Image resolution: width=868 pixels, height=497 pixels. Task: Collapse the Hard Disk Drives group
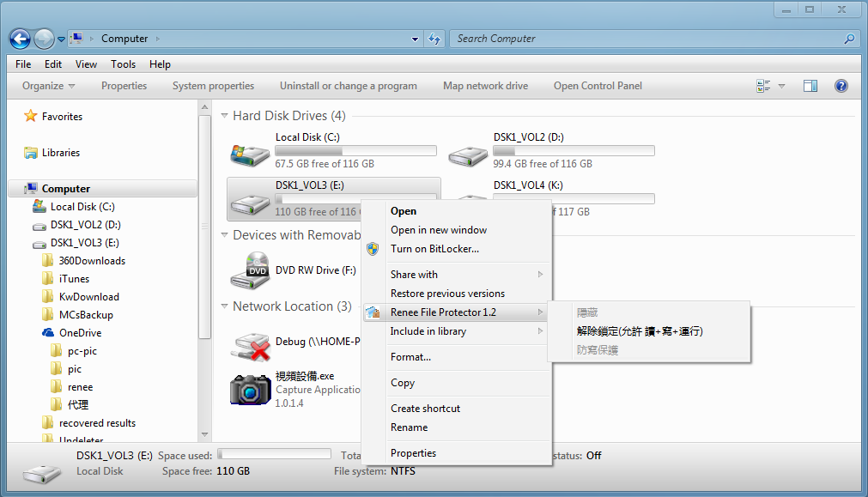(x=224, y=116)
